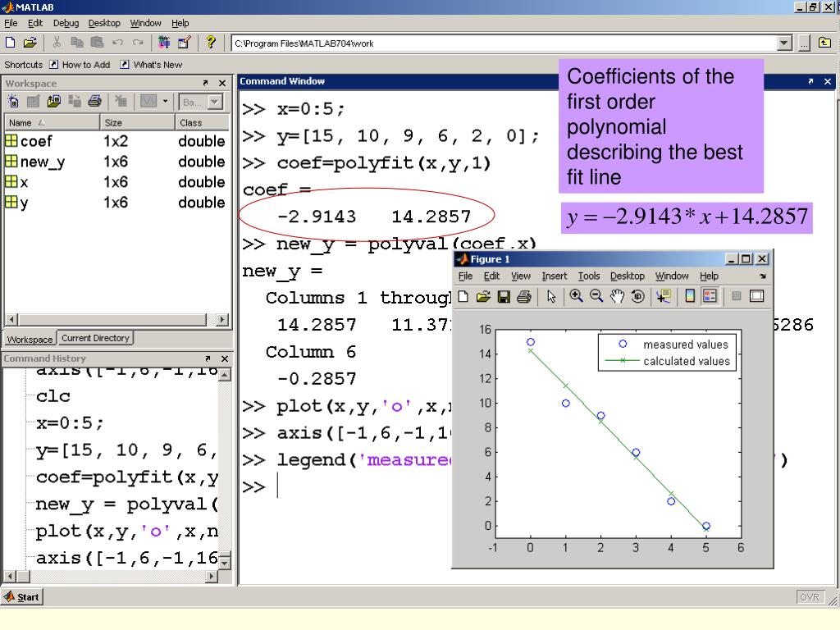Close the Command History panel
This screenshot has width=840, height=630.
225,358
